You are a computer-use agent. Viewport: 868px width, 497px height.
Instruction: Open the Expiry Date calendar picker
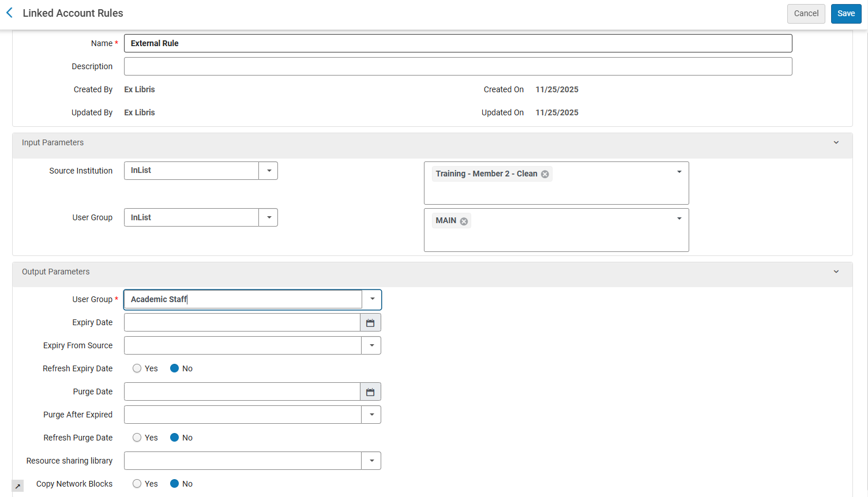[x=370, y=323]
